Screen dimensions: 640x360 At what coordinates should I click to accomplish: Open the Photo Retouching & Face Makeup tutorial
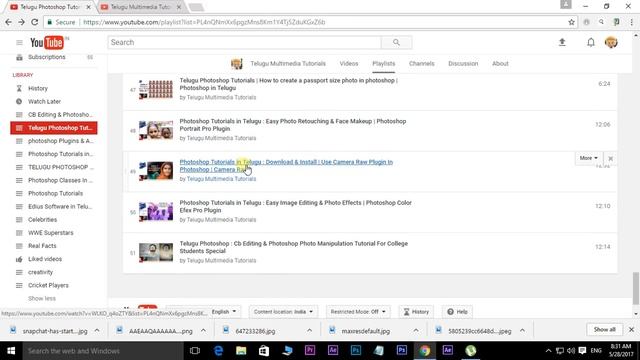click(293, 125)
